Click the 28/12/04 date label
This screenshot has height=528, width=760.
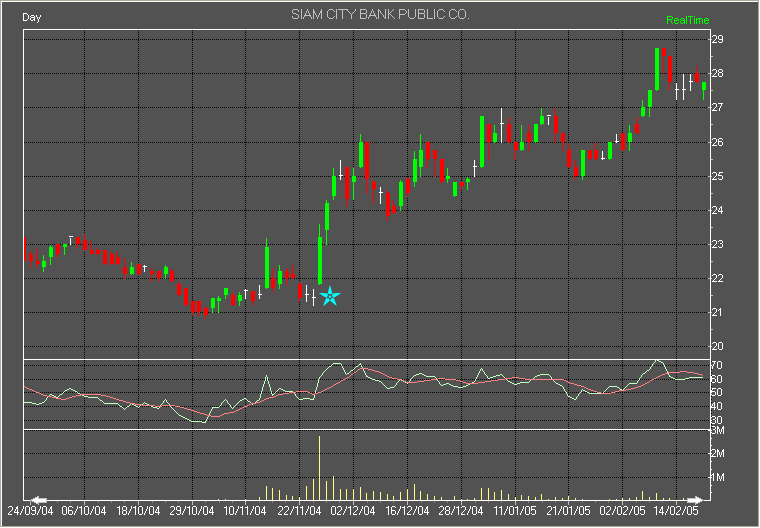pos(461,511)
